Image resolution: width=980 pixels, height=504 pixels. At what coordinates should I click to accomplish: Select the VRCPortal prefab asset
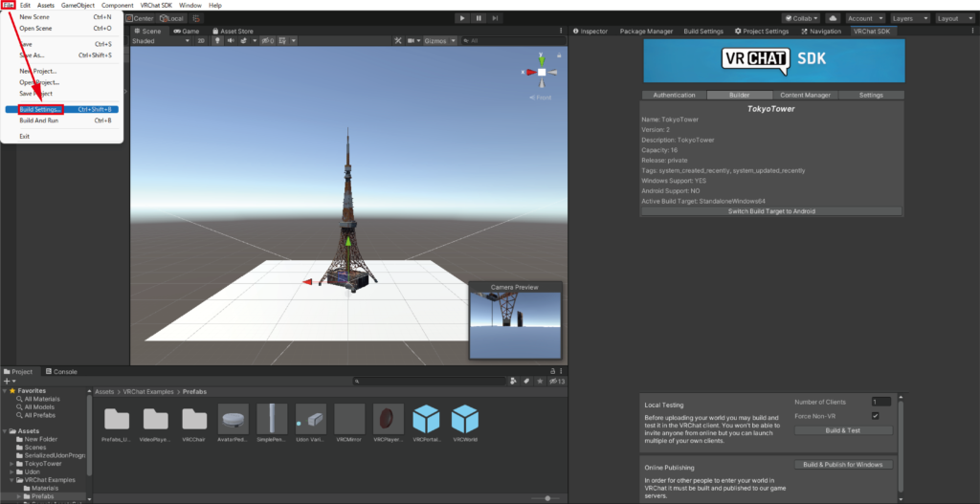[x=426, y=424]
